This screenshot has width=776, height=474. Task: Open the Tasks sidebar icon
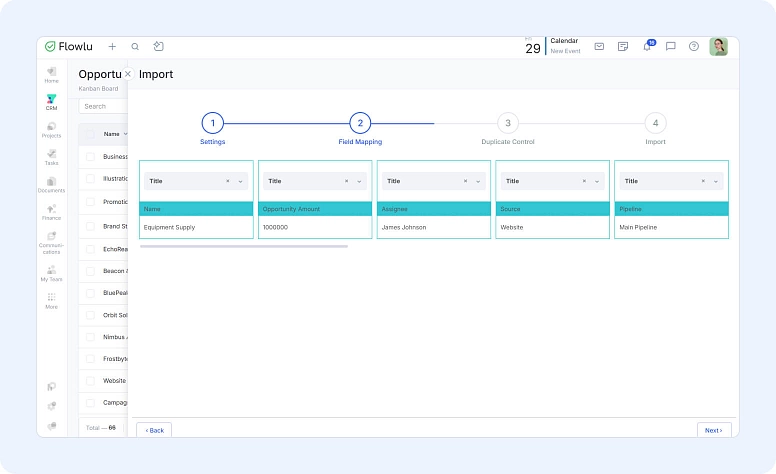pos(51,156)
